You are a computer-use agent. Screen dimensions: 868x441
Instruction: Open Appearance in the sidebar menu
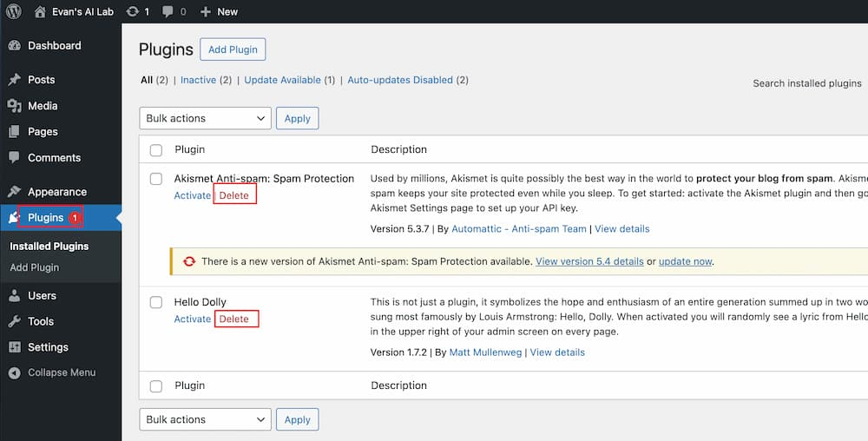pos(57,192)
